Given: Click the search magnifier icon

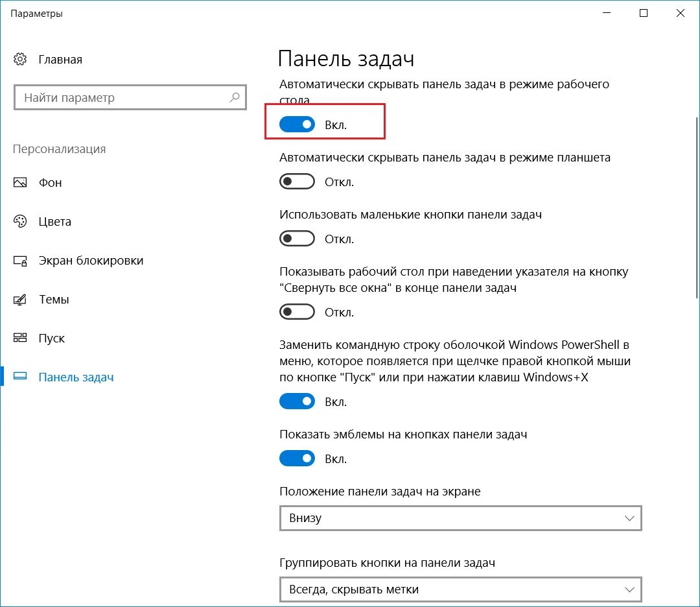Looking at the screenshot, I should 235,98.
